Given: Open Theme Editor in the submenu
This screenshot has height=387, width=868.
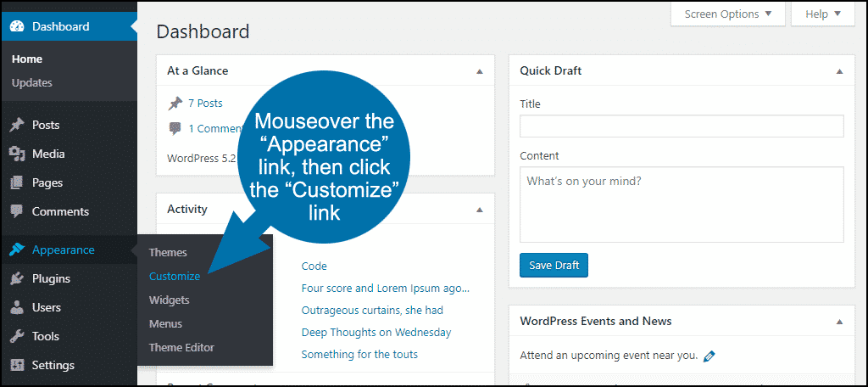Looking at the screenshot, I should pos(181,348).
